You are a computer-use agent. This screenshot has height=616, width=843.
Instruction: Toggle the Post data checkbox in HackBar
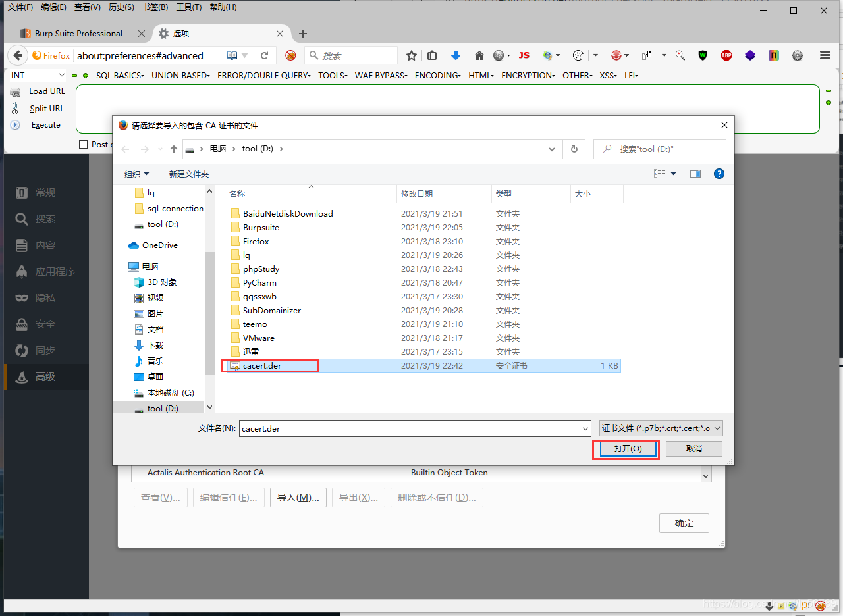[x=83, y=145]
